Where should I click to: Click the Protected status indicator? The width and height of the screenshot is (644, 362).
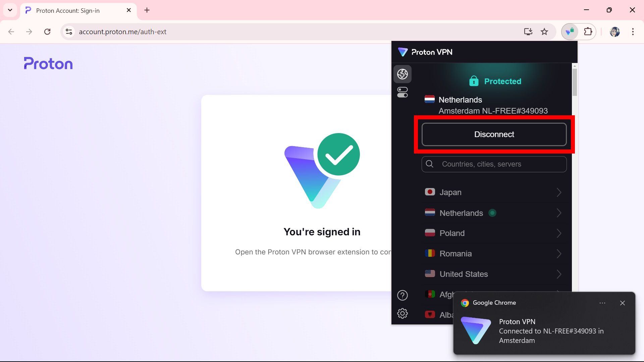click(x=494, y=81)
